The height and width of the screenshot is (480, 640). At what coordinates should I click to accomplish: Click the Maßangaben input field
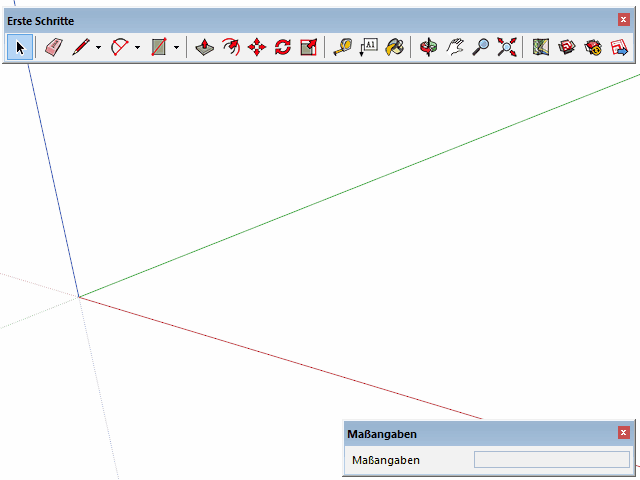(x=551, y=460)
